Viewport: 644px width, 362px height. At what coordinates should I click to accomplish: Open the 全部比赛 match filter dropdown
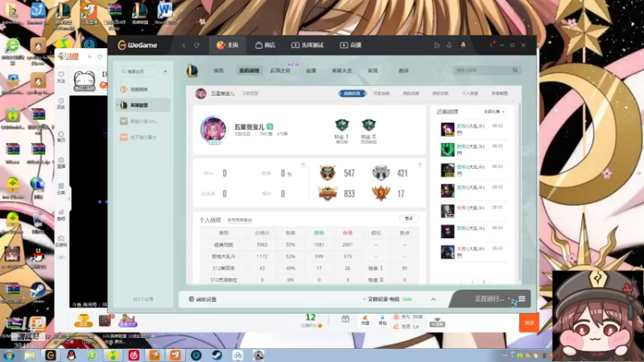pyautogui.click(x=493, y=112)
